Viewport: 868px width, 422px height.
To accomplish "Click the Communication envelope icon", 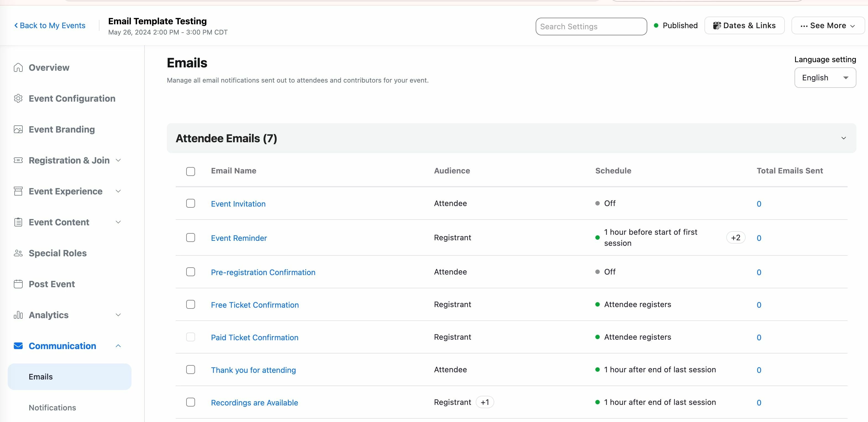I will point(18,346).
